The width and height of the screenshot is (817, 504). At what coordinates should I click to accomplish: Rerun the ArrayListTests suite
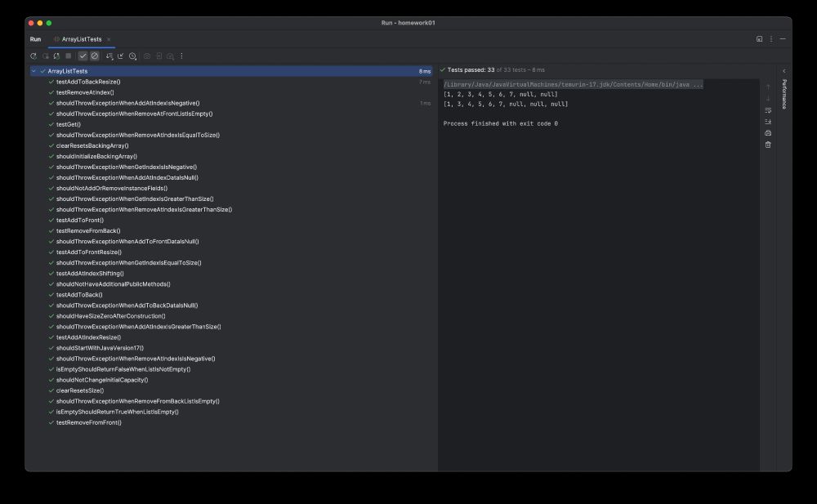[x=33, y=56]
